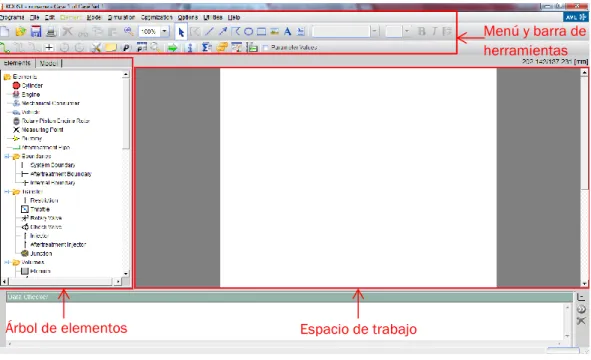Click the Print icon
The image size is (591, 360).
click(x=51, y=32)
